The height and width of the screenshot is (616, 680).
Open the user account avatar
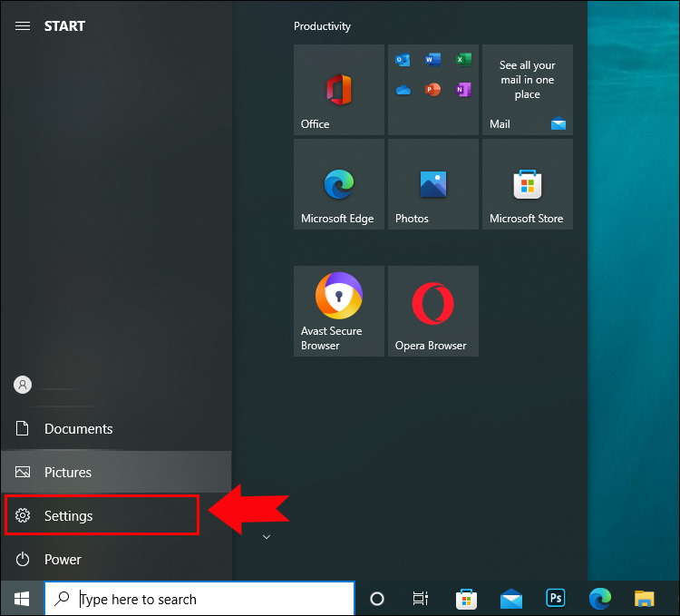[23, 385]
